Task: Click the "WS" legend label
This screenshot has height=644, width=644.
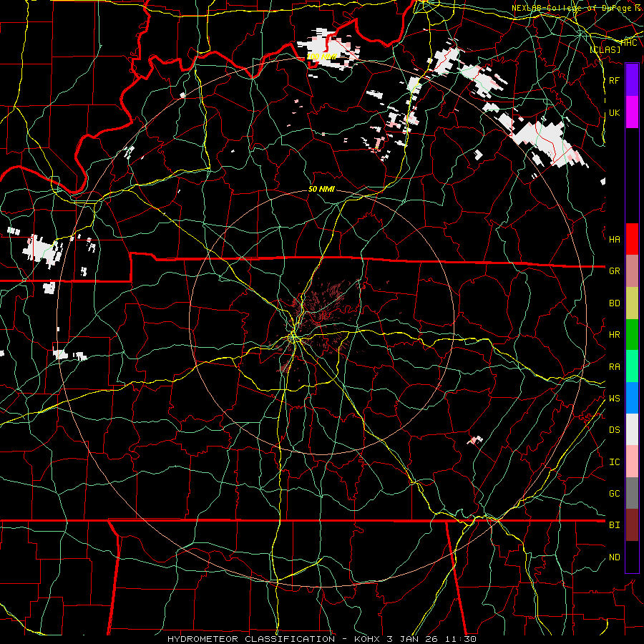Action: pos(614,398)
